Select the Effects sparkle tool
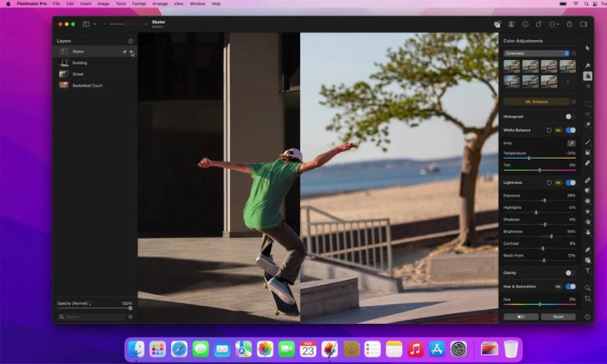 (588, 86)
